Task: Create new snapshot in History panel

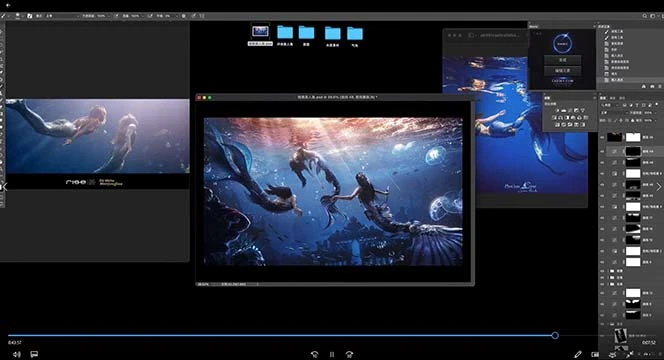Action: 652,86
